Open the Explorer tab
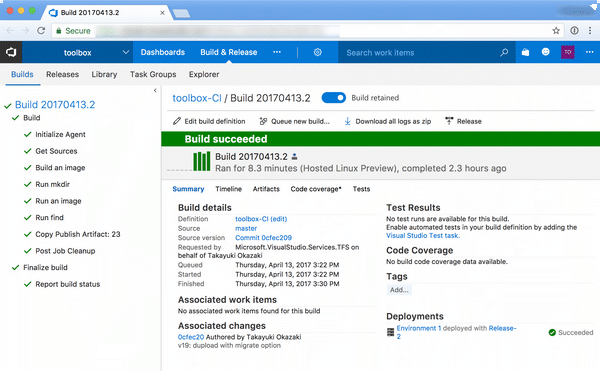This screenshot has width=600, height=371. pyautogui.click(x=204, y=74)
